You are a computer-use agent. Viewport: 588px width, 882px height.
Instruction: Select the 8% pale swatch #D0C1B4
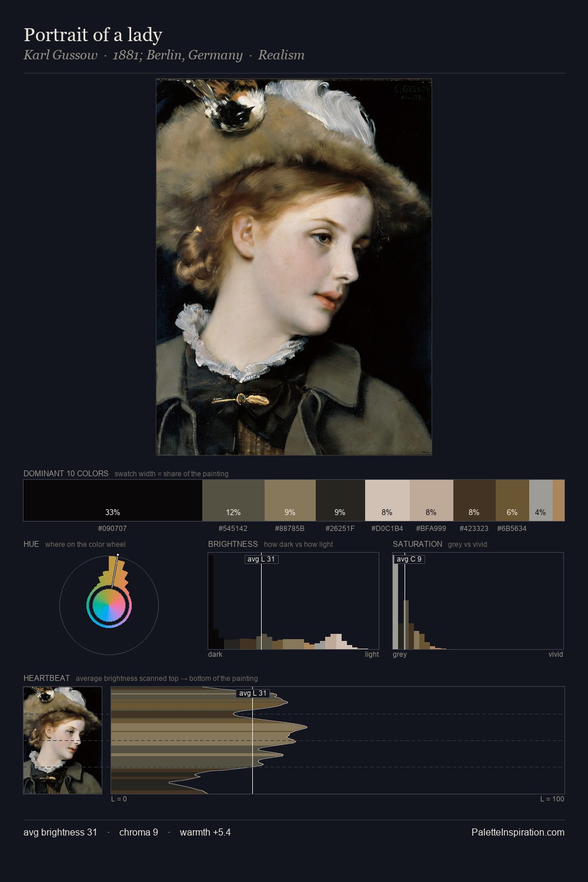387,500
